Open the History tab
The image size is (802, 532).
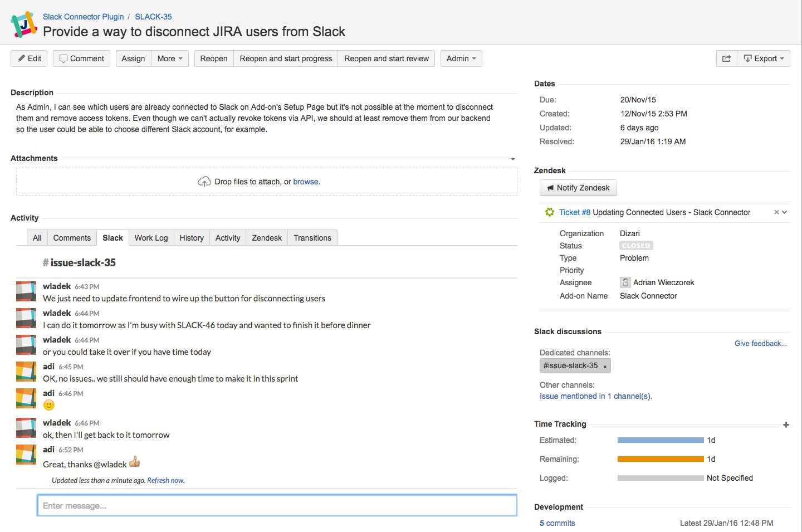192,238
